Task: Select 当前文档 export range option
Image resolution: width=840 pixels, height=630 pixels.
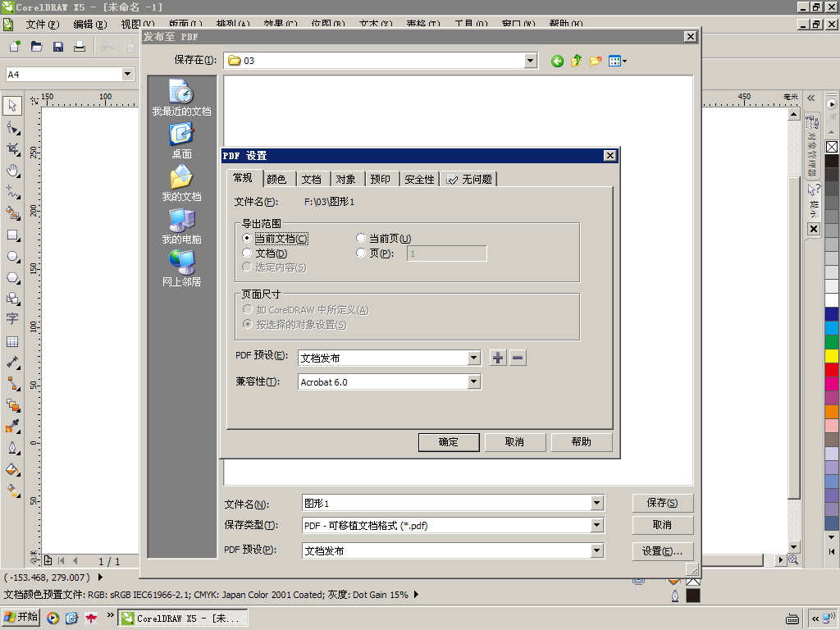Action: point(276,239)
